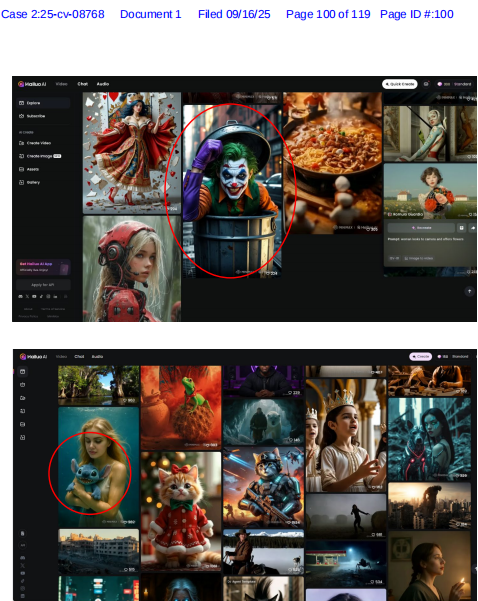Click Hailuo AI logo in lower screenshot
478x601 pixels.
click(33, 356)
